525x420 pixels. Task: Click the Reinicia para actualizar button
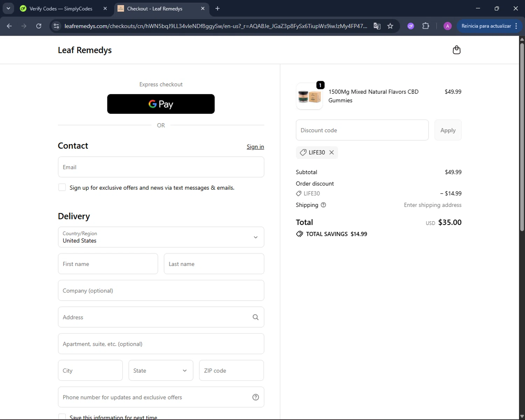tap(486, 26)
